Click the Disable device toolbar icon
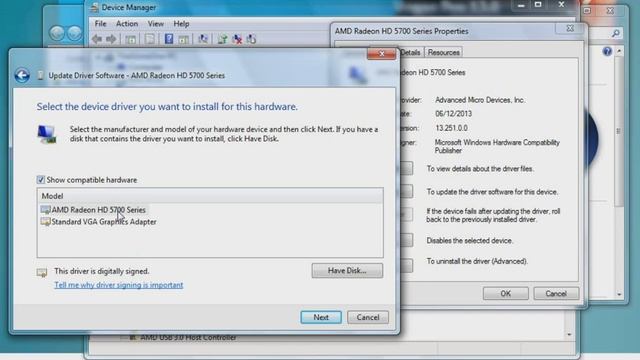640x360 pixels. (x=251, y=39)
